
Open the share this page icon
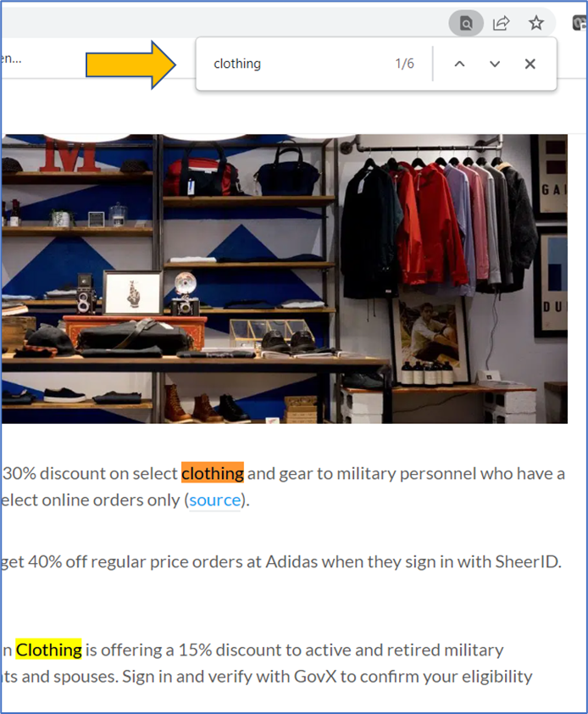click(x=501, y=23)
